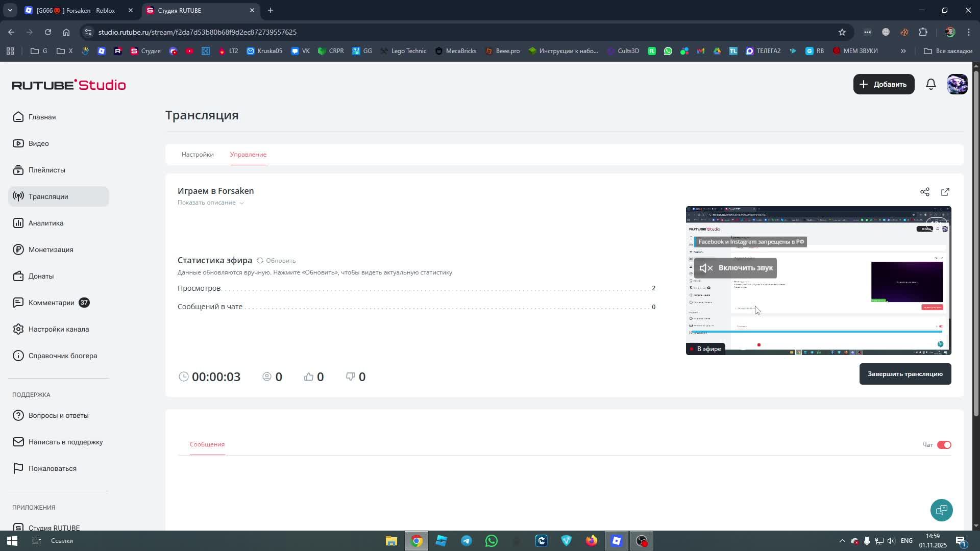
Task: Open the volume tray icon
Action: coord(891,541)
